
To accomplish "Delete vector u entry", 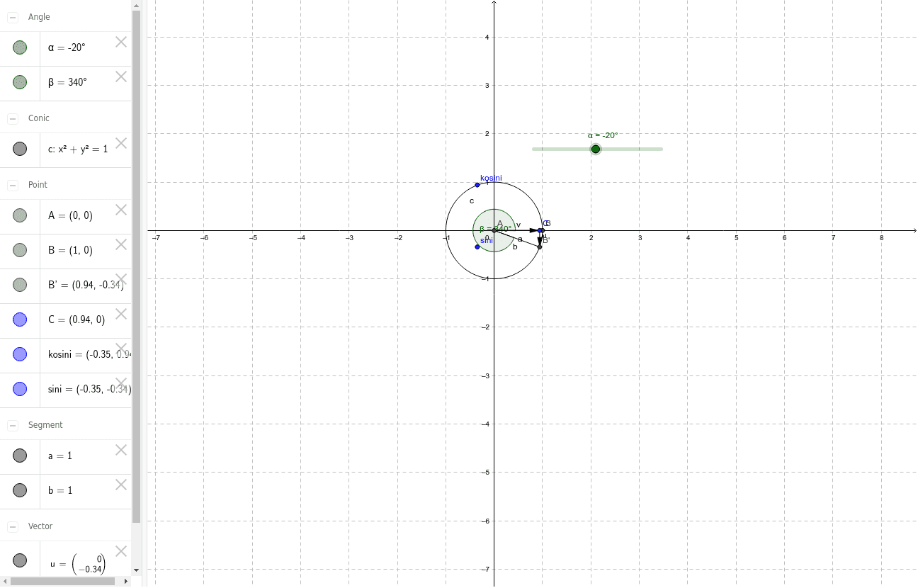I will click(x=121, y=551).
